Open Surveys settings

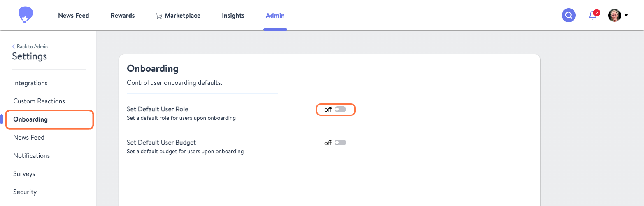point(24,173)
